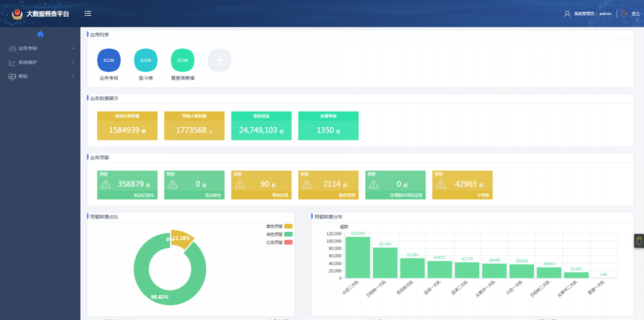Click the 机动车保有量 data card

pyautogui.click(x=127, y=126)
